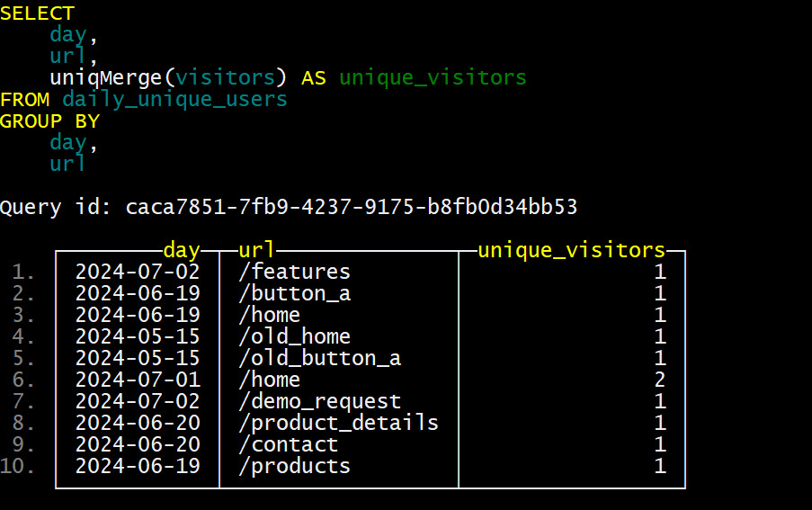Select the daily_unique_users table name
The image size is (812, 510).
click(x=174, y=99)
